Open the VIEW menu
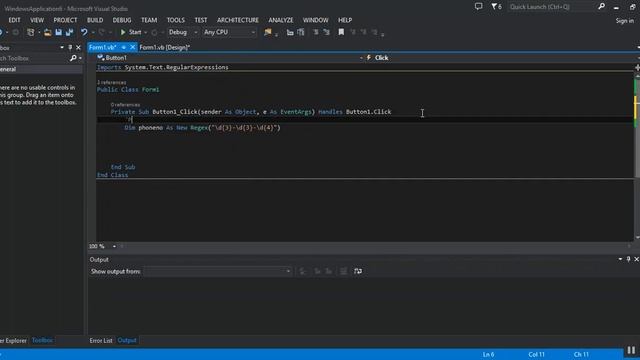 pyautogui.click(x=37, y=20)
